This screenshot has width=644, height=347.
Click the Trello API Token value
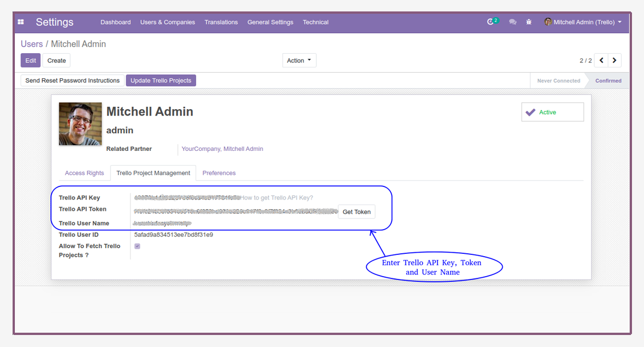(236, 212)
